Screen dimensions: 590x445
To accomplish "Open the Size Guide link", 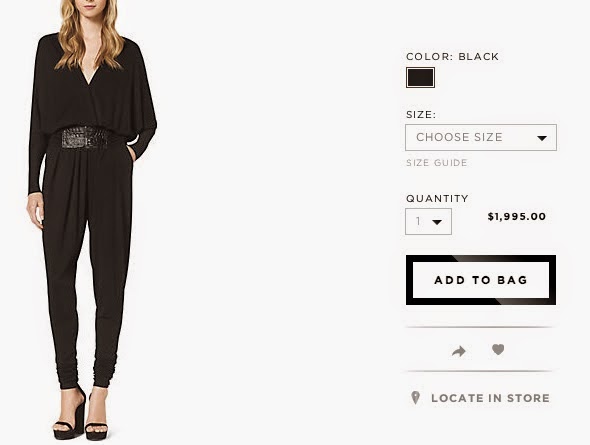I will [x=436, y=163].
